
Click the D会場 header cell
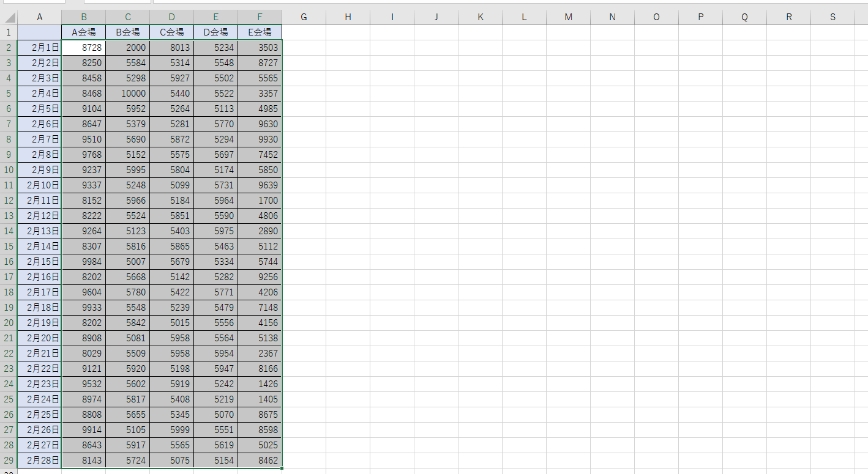(216, 32)
